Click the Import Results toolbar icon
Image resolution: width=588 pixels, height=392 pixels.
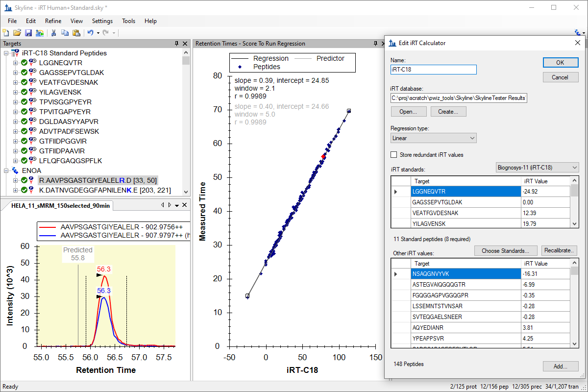click(40, 33)
